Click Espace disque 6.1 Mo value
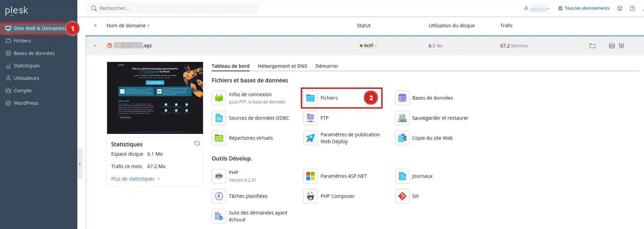 pyautogui.click(x=155, y=154)
